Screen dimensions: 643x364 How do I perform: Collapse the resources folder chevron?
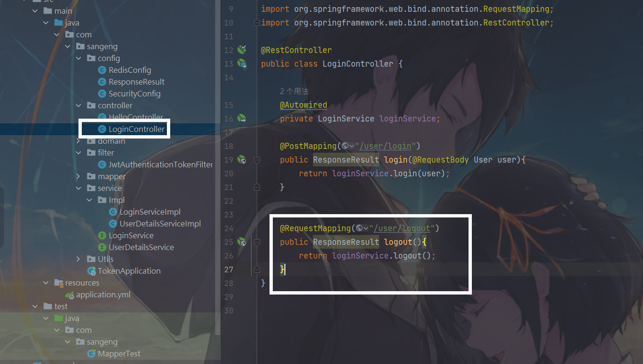(x=46, y=283)
